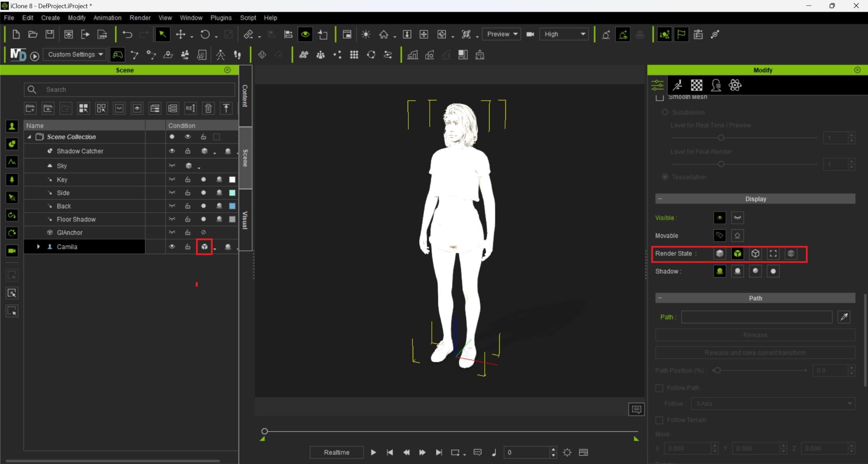Viewport: 868px width, 464px height.
Task: Click the gamepad control icon
Action: tap(118, 55)
